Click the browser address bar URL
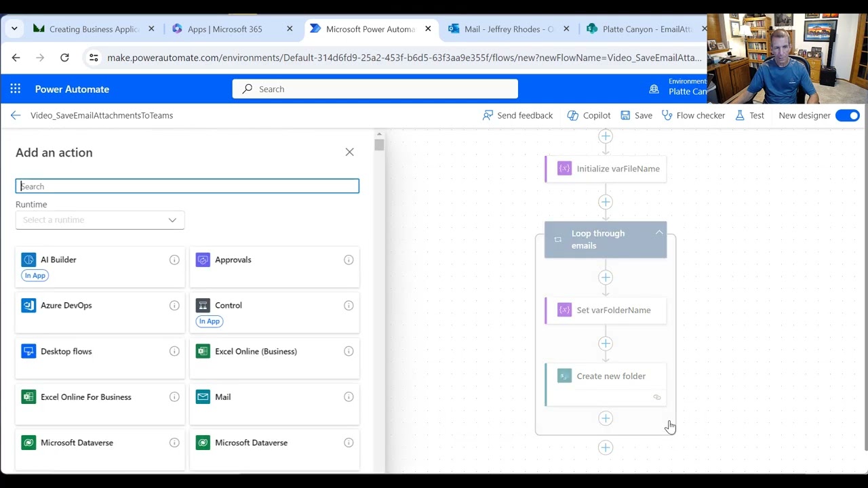The width and height of the screenshot is (868, 488). coord(404,58)
